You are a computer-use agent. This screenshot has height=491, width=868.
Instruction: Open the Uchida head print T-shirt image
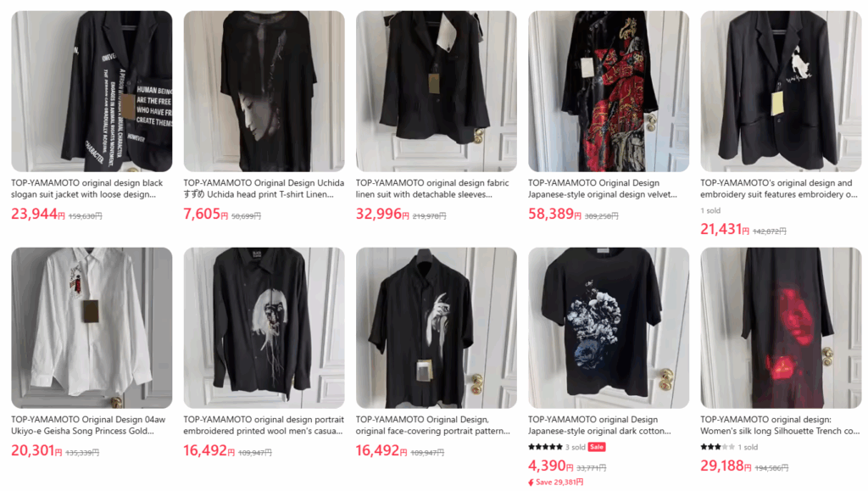(264, 92)
